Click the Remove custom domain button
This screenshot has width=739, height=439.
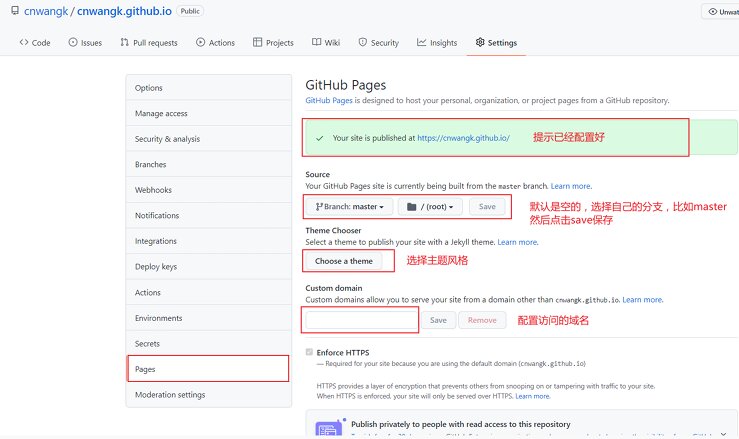click(482, 320)
